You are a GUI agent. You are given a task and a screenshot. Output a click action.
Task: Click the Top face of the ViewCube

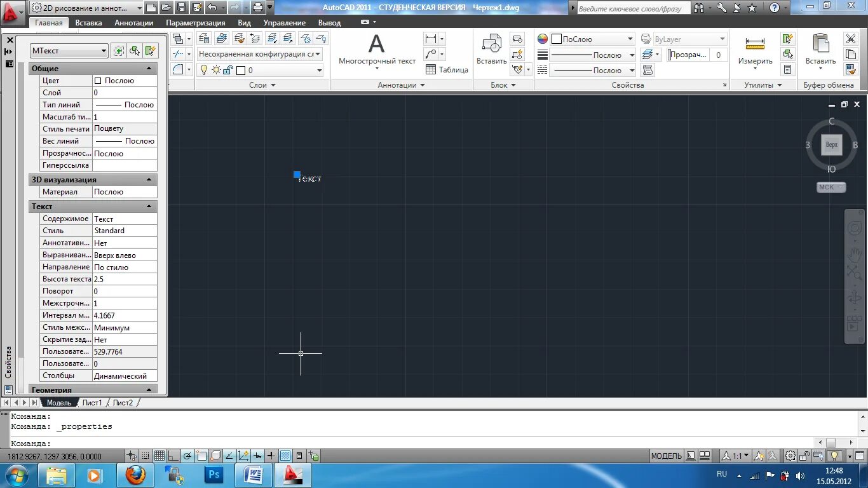[x=831, y=145]
